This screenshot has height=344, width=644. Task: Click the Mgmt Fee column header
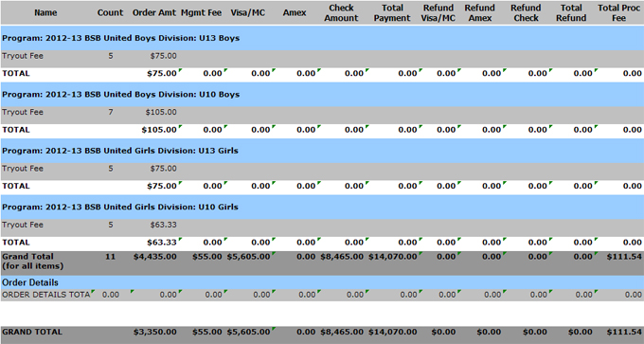coord(201,12)
